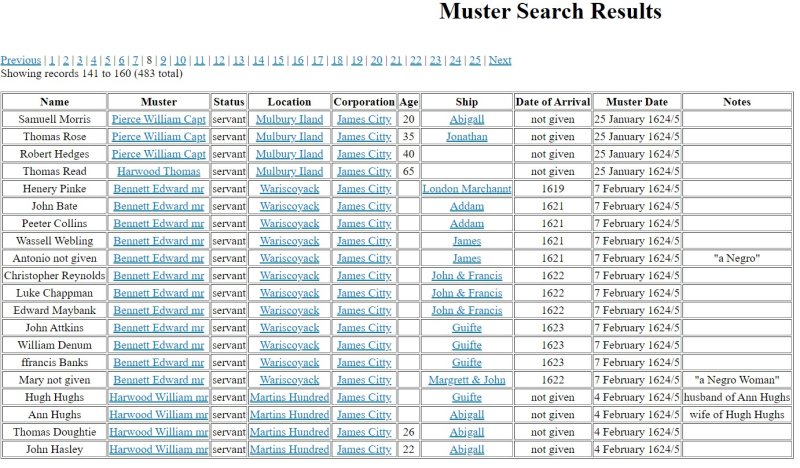Open results page 12
The image size is (800, 468).
tap(219, 60)
